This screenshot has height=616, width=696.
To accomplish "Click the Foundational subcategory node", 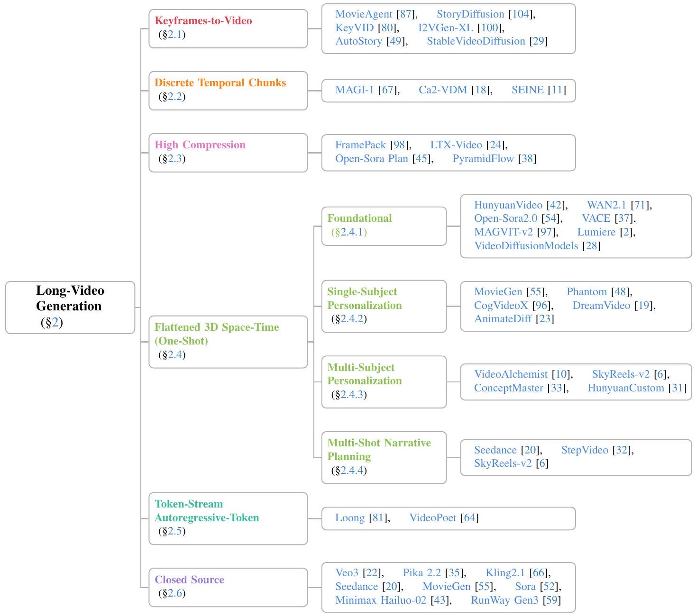I will click(384, 226).
